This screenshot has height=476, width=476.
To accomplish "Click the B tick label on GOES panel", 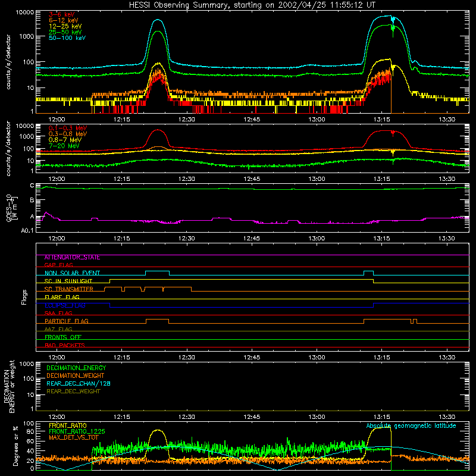I will click(32, 200).
